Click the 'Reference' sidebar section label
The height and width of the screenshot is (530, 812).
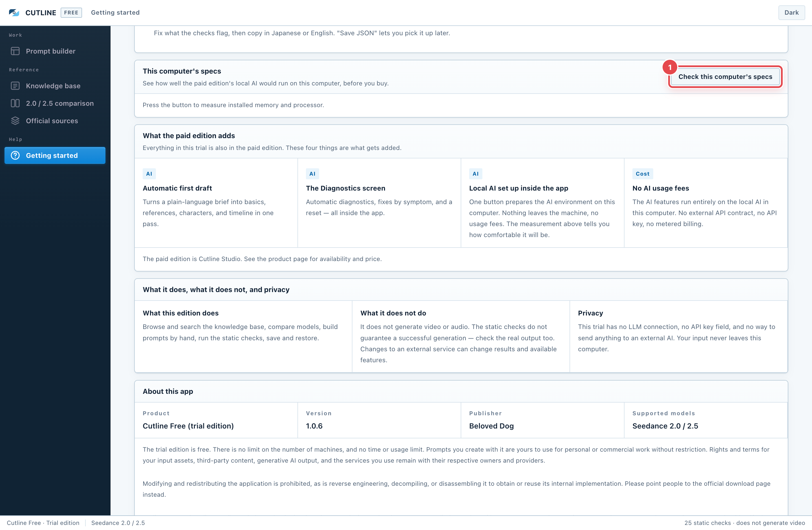24,70
